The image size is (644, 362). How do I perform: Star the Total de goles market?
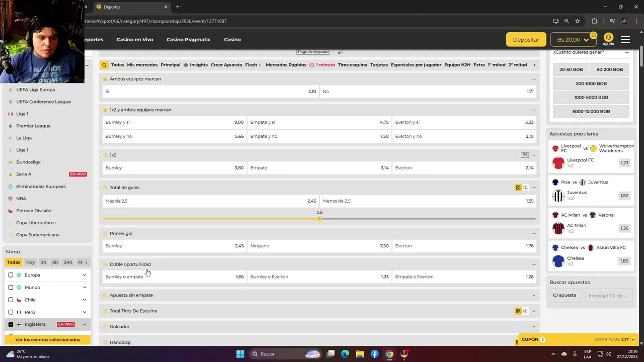click(x=105, y=188)
